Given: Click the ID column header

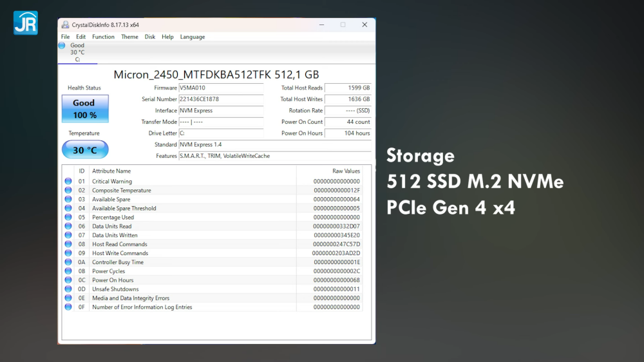Looking at the screenshot, I should point(82,171).
